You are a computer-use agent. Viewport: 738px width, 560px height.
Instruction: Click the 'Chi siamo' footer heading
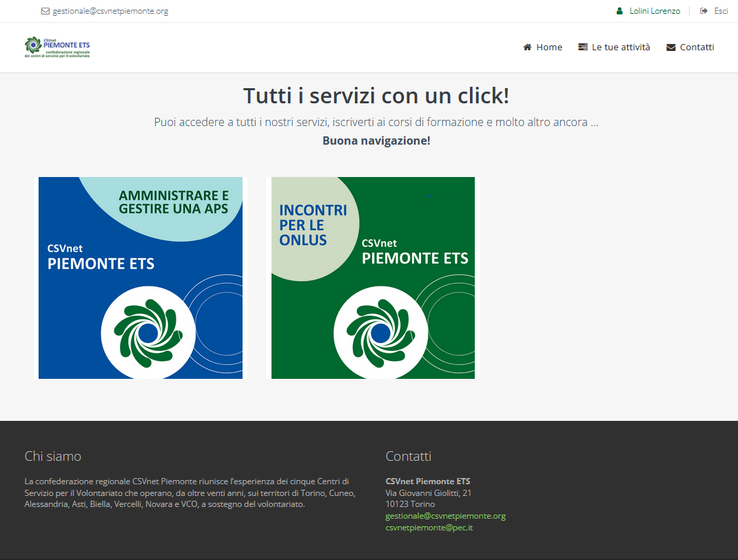[52, 456]
